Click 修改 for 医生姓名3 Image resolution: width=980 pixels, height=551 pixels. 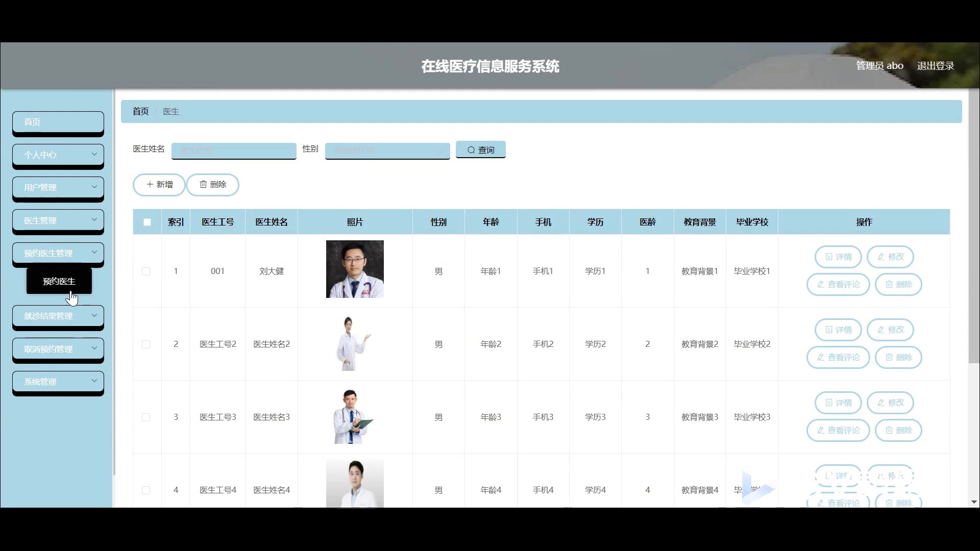click(x=890, y=403)
